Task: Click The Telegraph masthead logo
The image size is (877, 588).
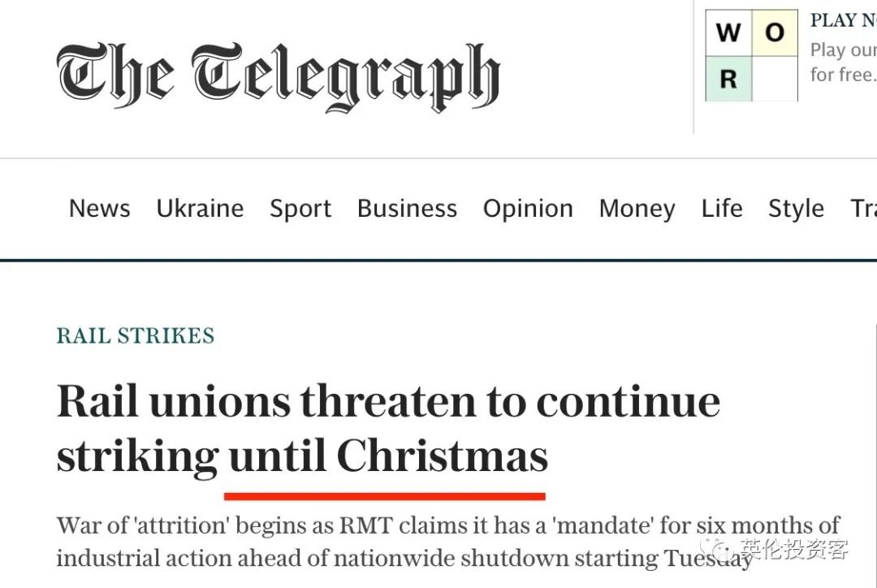Action: 278,76
